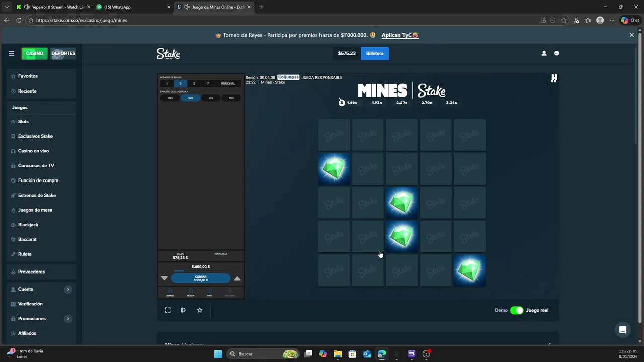Open browser settings and more menu
The width and height of the screenshot is (644, 362).
click(x=612, y=20)
